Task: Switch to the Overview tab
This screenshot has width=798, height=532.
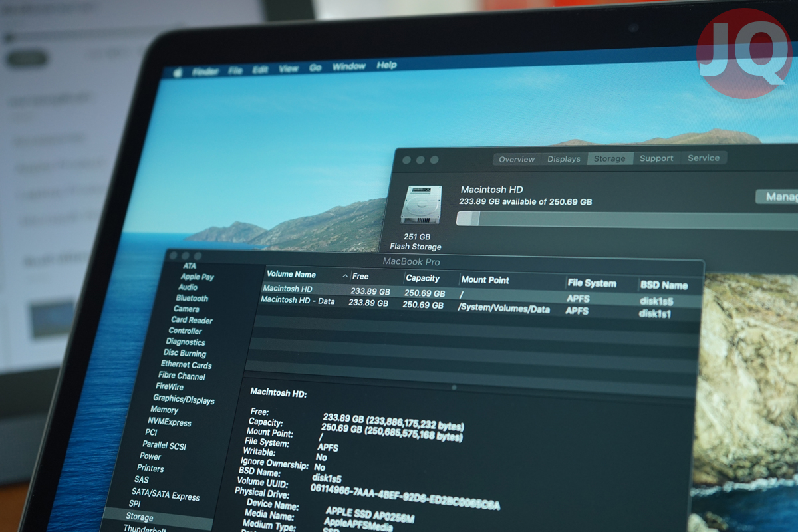Action: coord(517,160)
